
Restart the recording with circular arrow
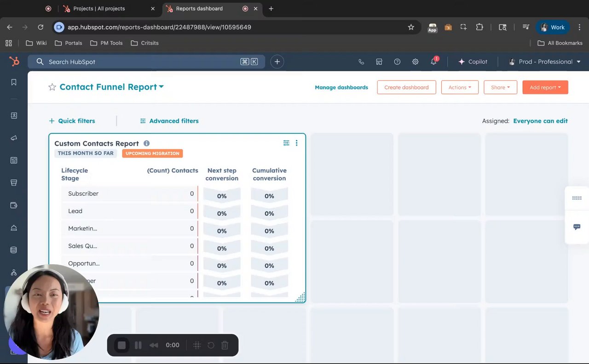click(x=211, y=345)
